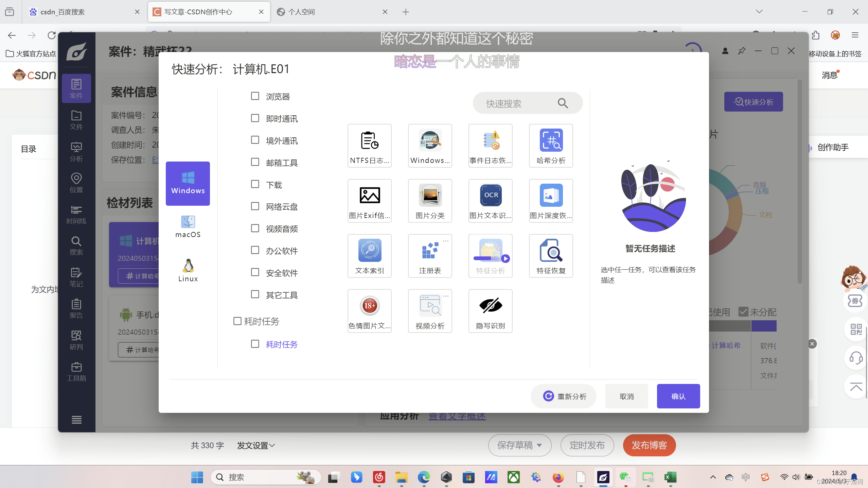Open WeChat from the Windows taskbar
Screen dimensions: 868x488
(x=625, y=477)
